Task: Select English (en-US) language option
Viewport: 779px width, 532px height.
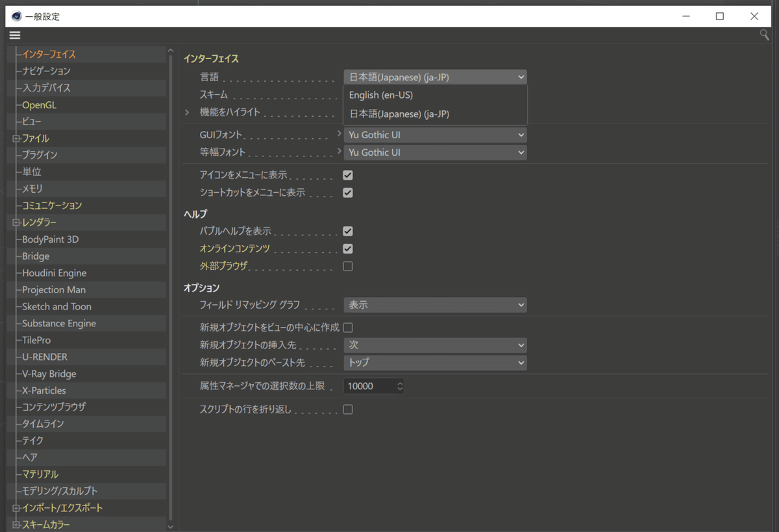Action: click(435, 95)
